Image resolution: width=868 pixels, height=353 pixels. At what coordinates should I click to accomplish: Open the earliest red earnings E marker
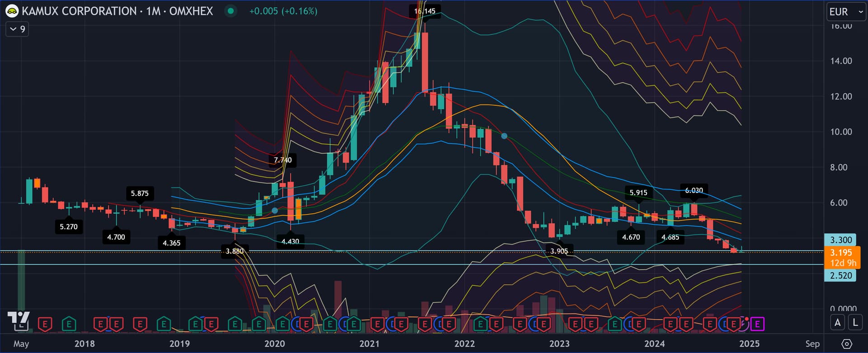(x=45, y=324)
